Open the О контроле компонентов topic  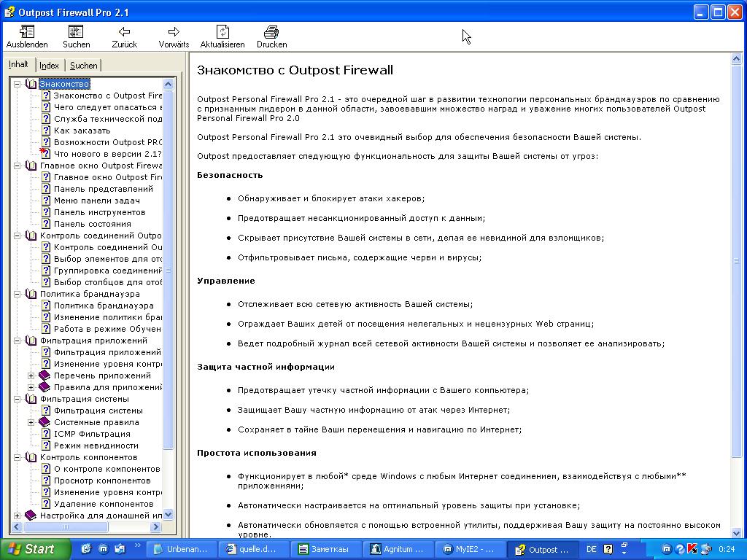(107, 469)
